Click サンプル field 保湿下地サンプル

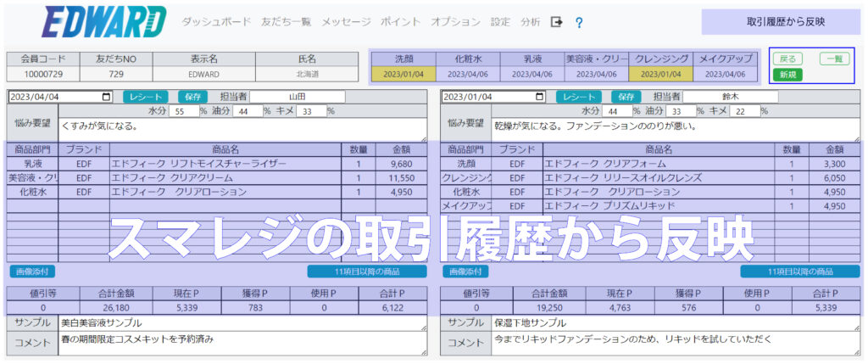pos(676,323)
